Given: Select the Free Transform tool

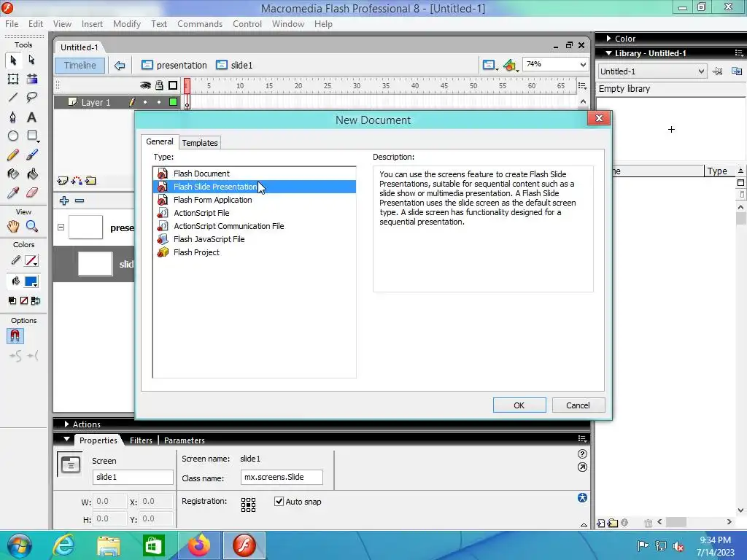Looking at the screenshot, I should click(x=13, y=79).
